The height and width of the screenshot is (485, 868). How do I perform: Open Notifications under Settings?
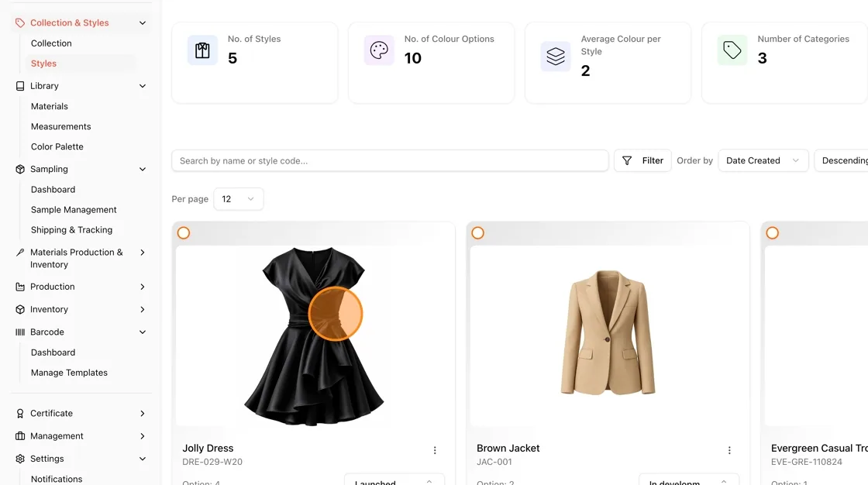point(57,479)
